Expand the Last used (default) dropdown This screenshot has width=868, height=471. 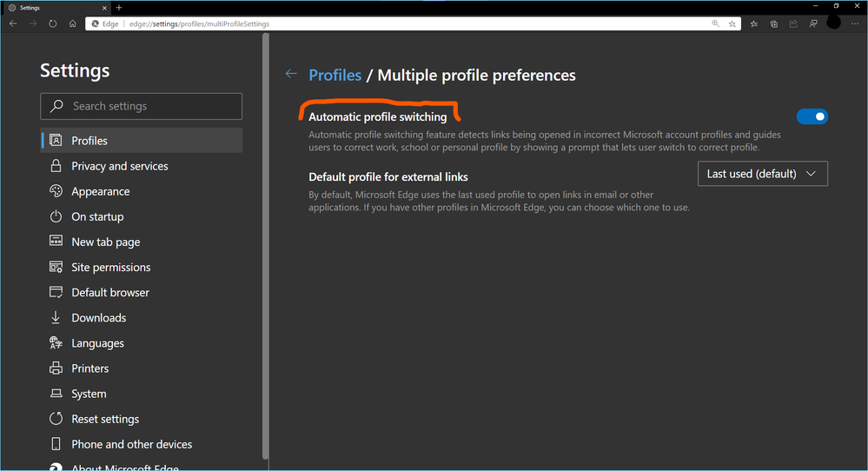tap(763, 174)
